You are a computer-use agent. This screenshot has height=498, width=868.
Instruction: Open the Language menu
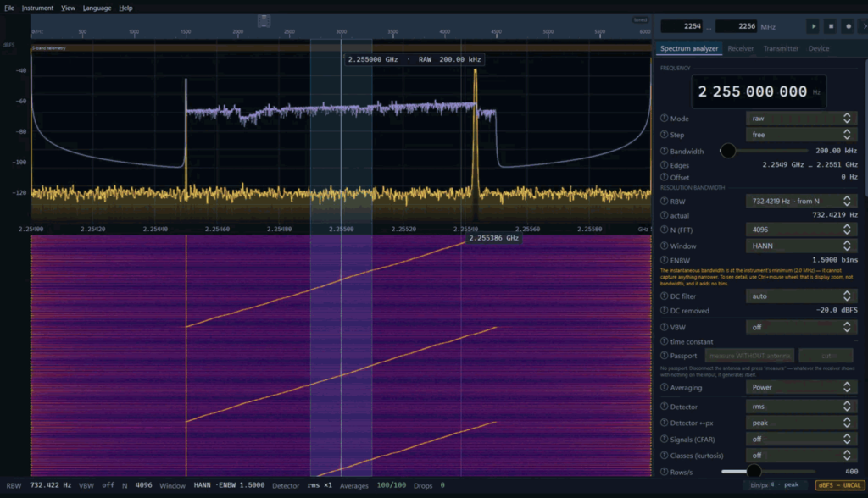click(x=97, y=8)
